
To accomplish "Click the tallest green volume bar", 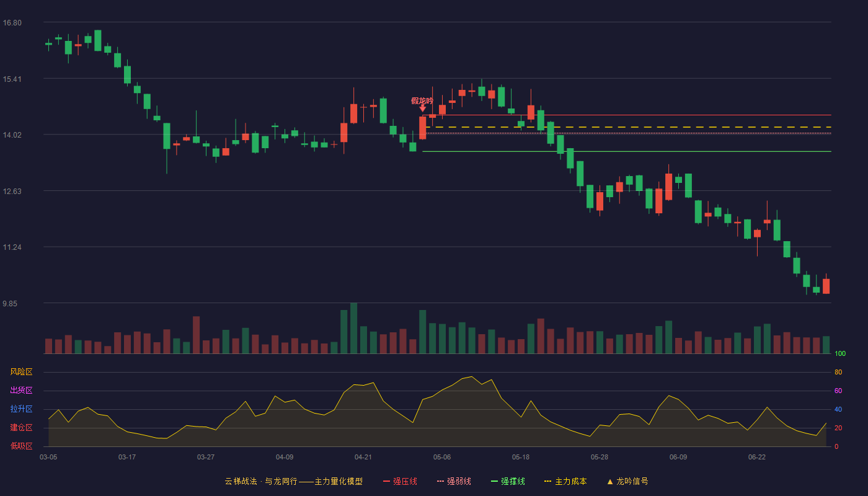I will pos(353,328).
